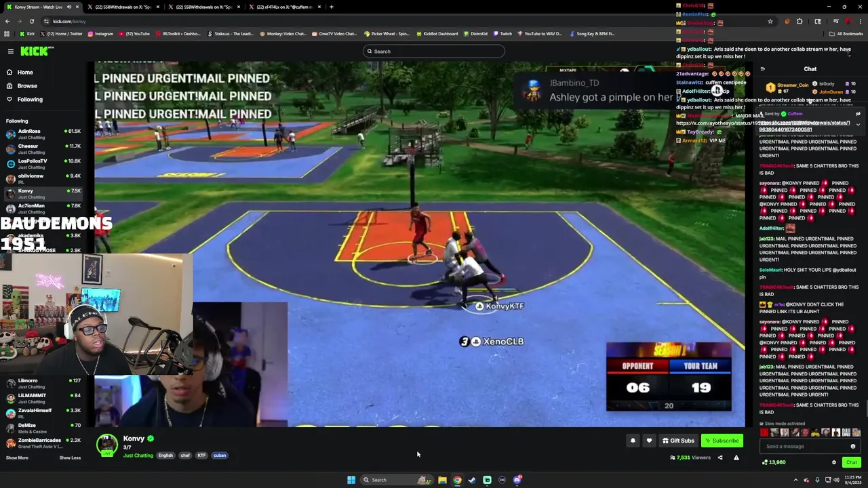This screenshot has height=488, width=868.
Task: Open Chrome from the taskbar
Action: click(x=457, y=480)
